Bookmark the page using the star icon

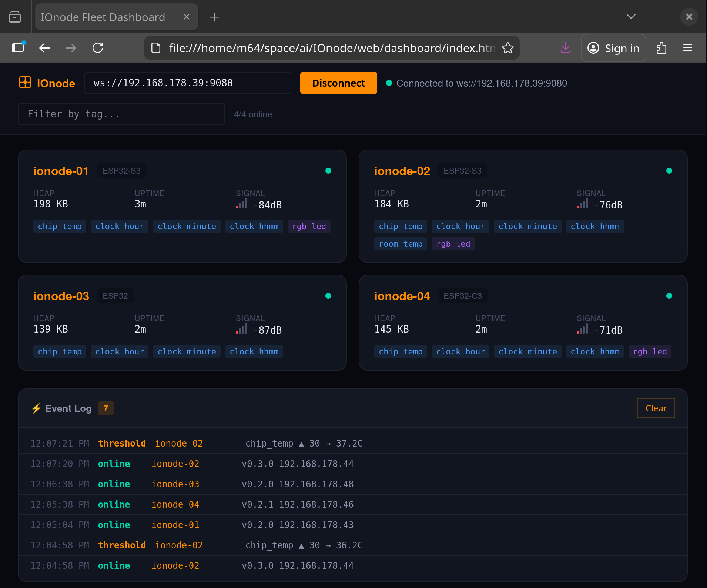coord(508,48)
